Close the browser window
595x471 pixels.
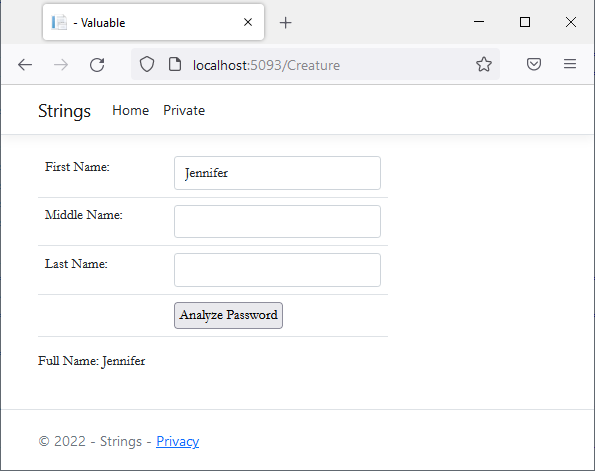coord(571,22)
